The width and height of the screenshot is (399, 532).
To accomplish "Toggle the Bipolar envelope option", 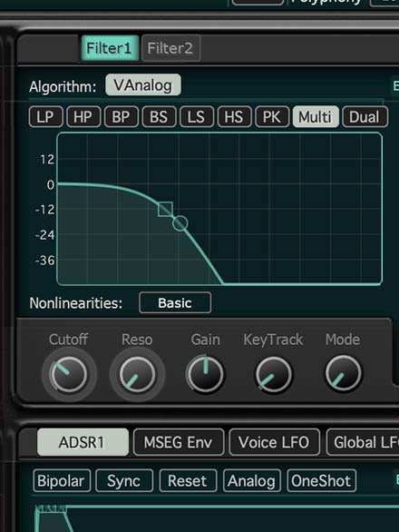I will coord(62,481).
